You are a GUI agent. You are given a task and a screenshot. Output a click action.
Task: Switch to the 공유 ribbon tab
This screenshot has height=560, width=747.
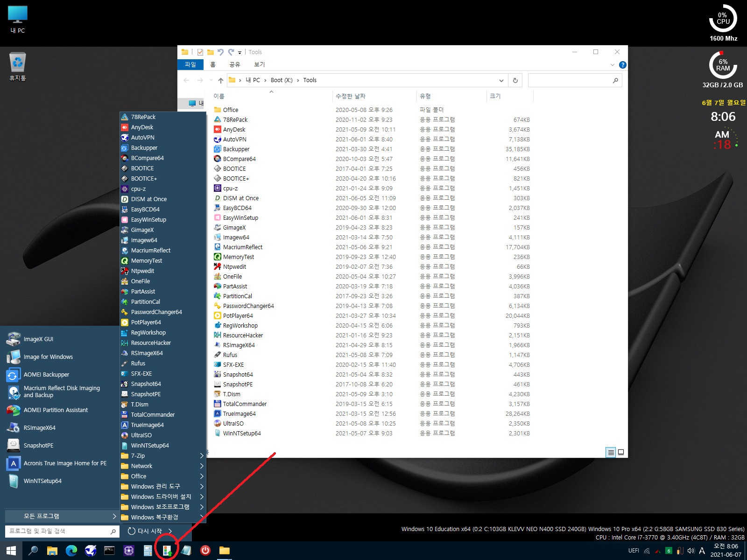(235, 64)
